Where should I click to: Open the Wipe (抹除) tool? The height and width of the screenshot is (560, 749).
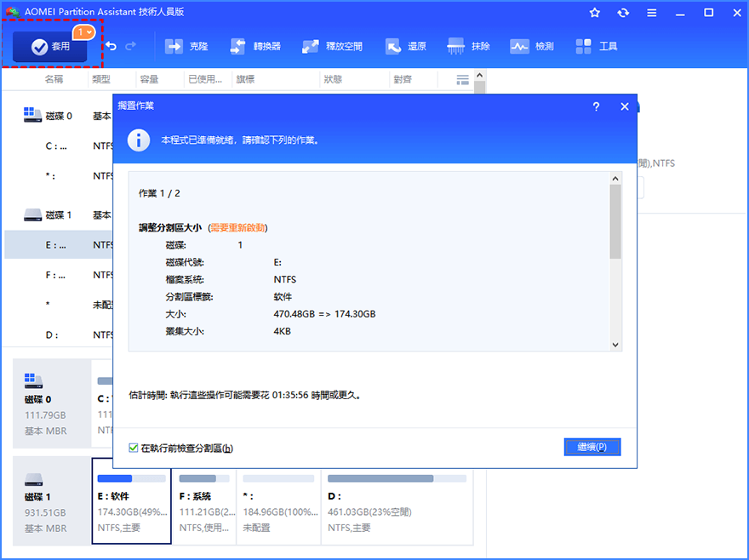pos(469,46)
